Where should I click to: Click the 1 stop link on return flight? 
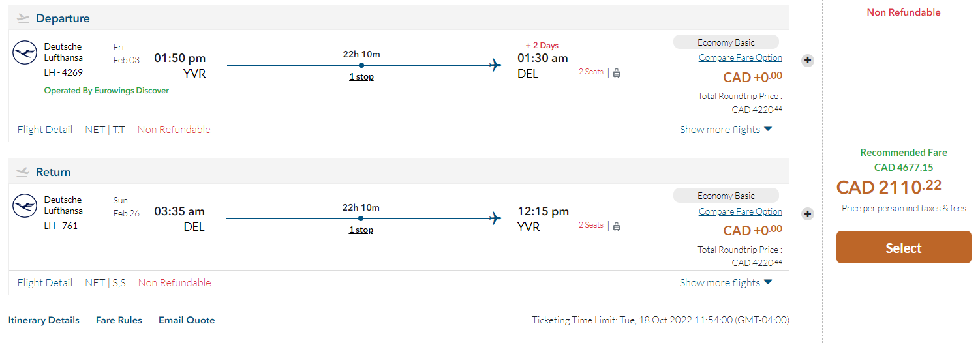pyautogui.click(x=361, y=230)
